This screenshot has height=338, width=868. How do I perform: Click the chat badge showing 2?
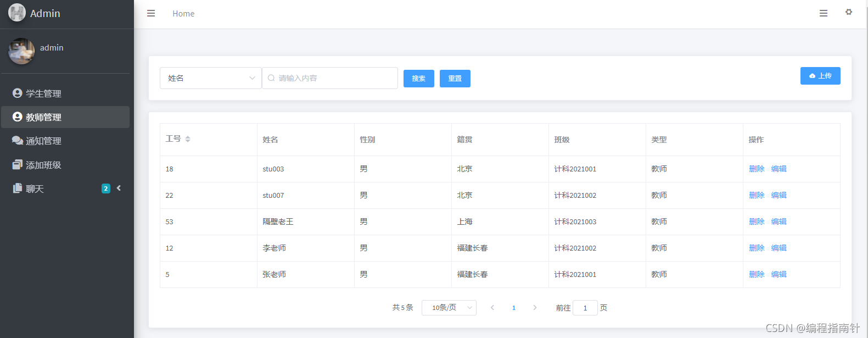point(106,189)
